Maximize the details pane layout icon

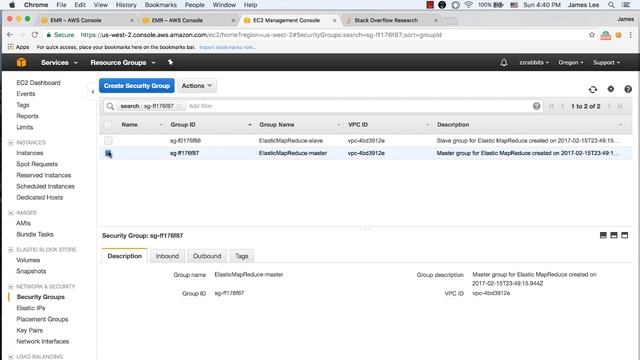tap(624, 235)
